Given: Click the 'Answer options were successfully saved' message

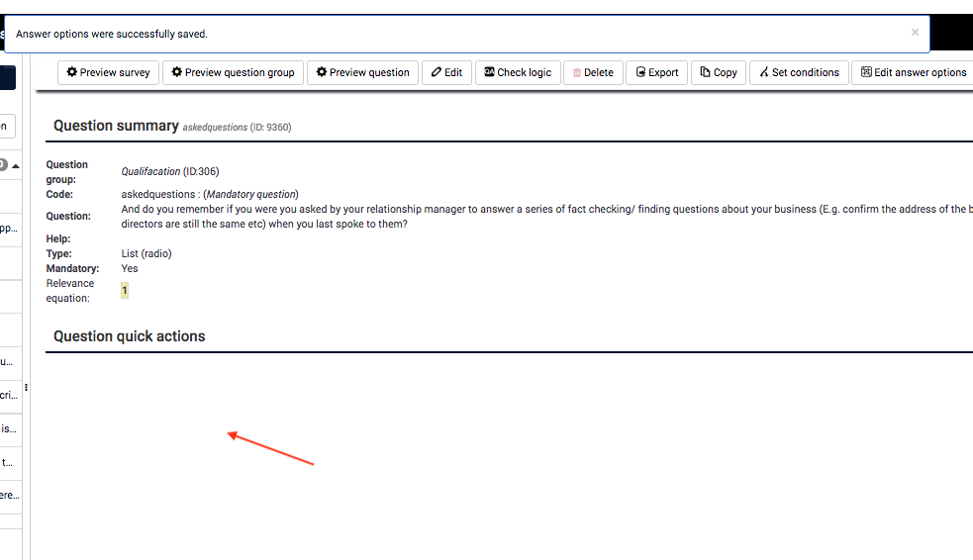Looking at the screenshot, I should click(112, 34).
